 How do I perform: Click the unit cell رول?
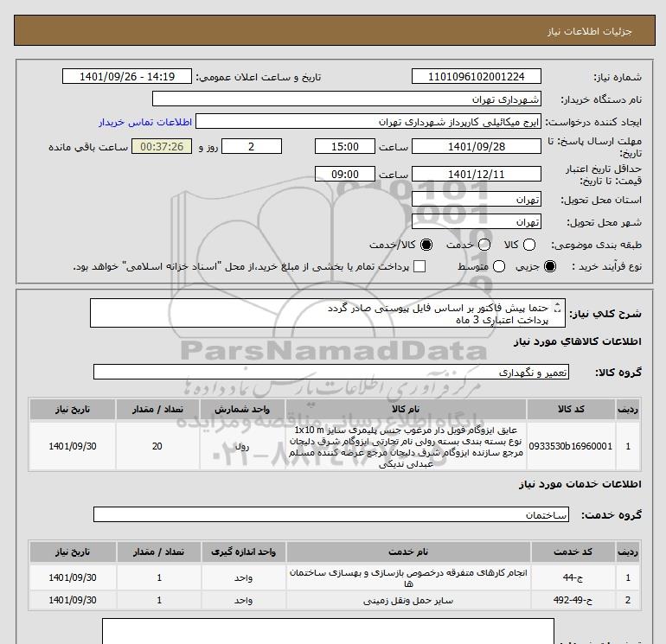[242, 446]
